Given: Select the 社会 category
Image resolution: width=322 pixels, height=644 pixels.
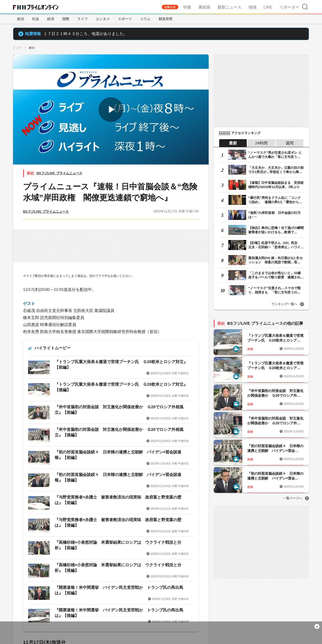Looking at the screenshot, I should coord(36,19).
